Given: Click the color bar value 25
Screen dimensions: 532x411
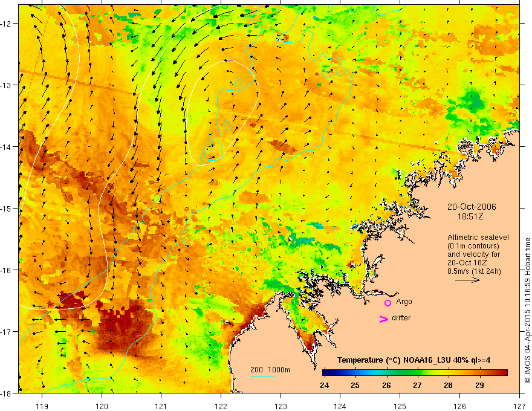Looking at the screenshot, I should (x=355, y=386).
